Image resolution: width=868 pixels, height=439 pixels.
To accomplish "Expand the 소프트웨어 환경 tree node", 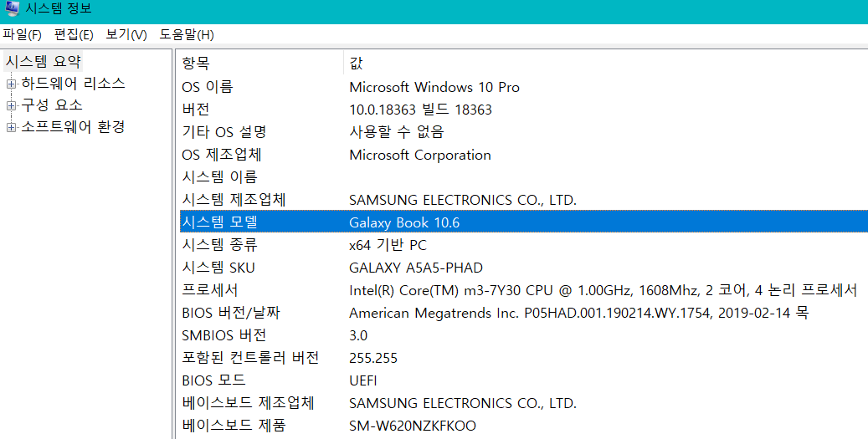I will [11, 128].
